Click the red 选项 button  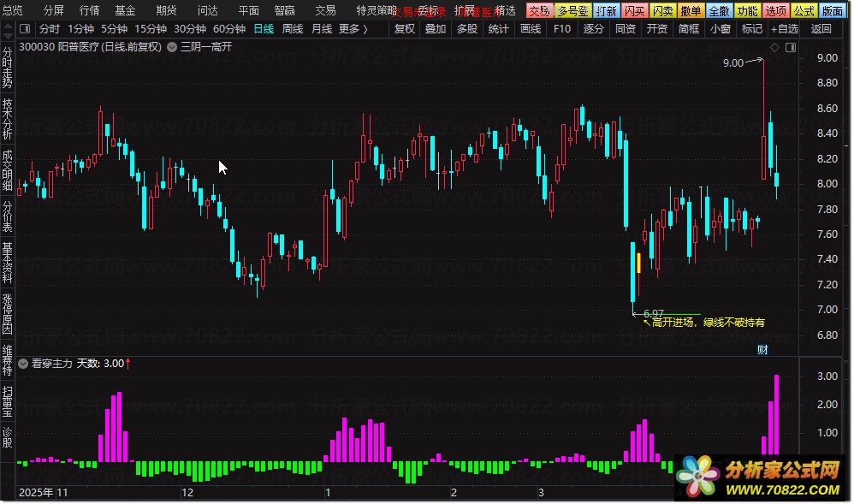click(775, 11)
